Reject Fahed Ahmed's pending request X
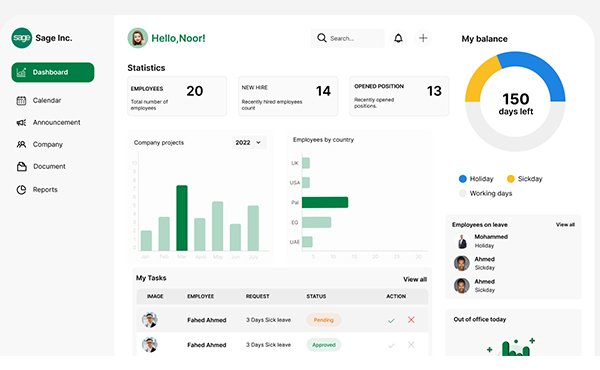 point(411,319)
